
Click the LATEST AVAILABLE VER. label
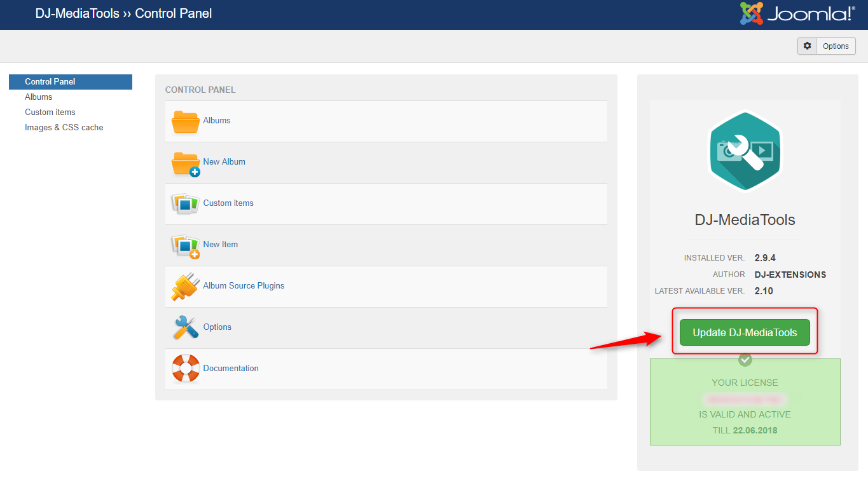tap(700, 291)
